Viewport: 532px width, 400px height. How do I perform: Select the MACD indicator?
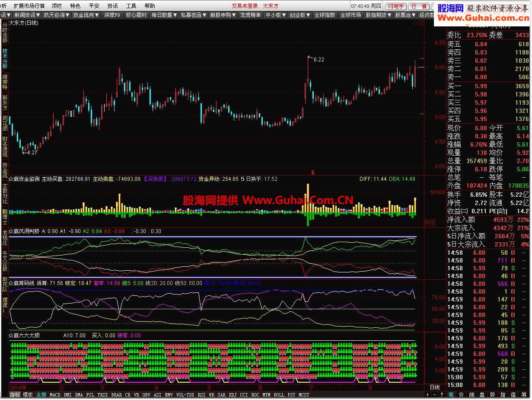tap(55, 395)
